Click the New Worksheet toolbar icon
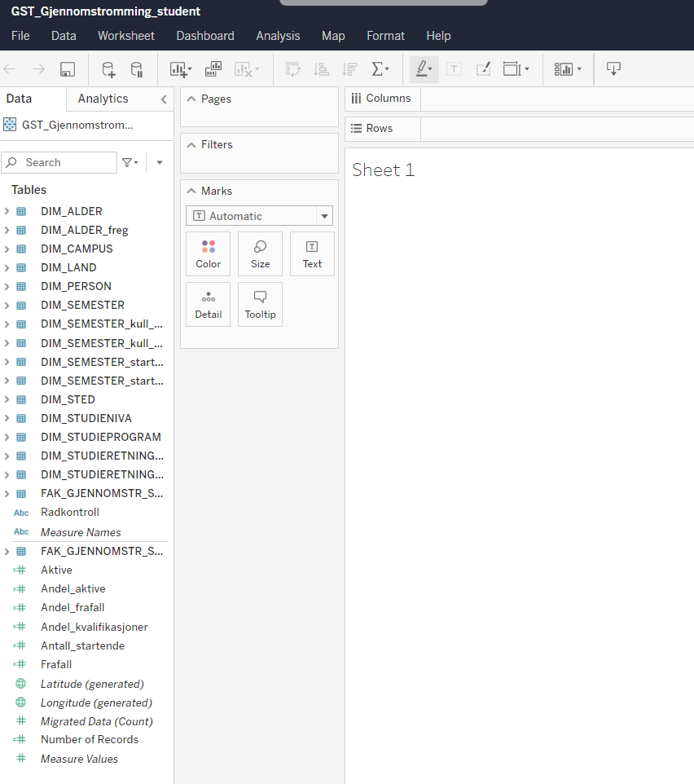Screen dimensions: 694x784 [x=180, y=69]
